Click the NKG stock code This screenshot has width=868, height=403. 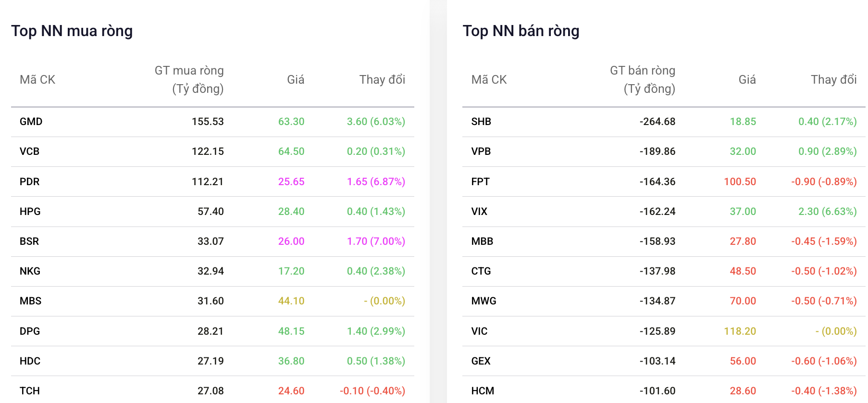(30, 271)
